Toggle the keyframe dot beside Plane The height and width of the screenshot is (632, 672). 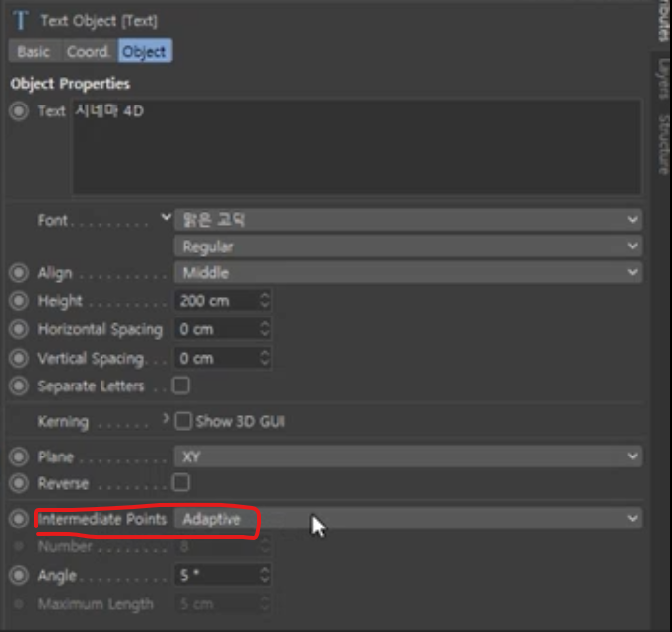(x=19, y=456)
